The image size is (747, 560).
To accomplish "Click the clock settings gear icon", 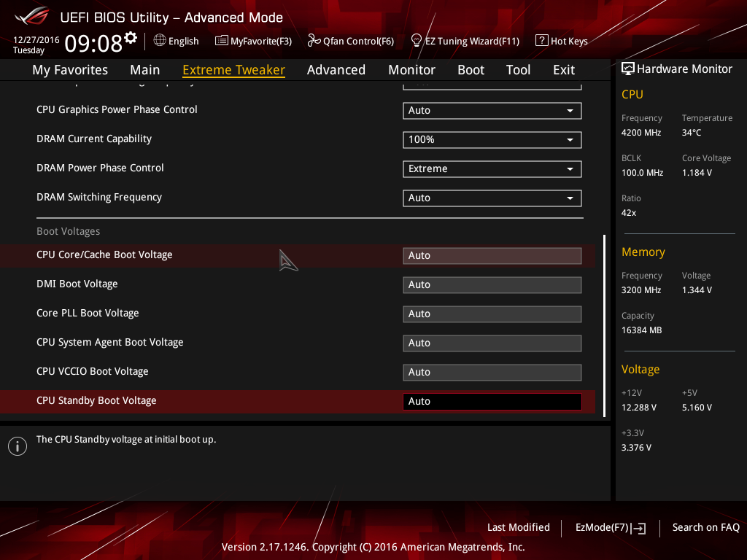I will click(131, 38).
